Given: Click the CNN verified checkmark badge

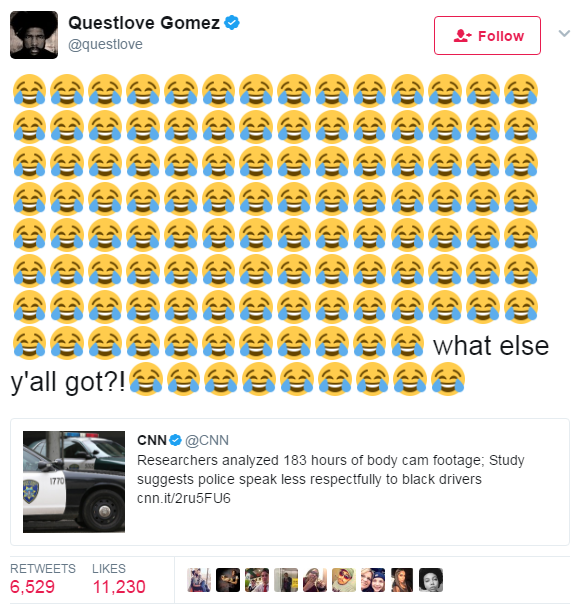Looking at the screenshot, I should tap(176, 440).
